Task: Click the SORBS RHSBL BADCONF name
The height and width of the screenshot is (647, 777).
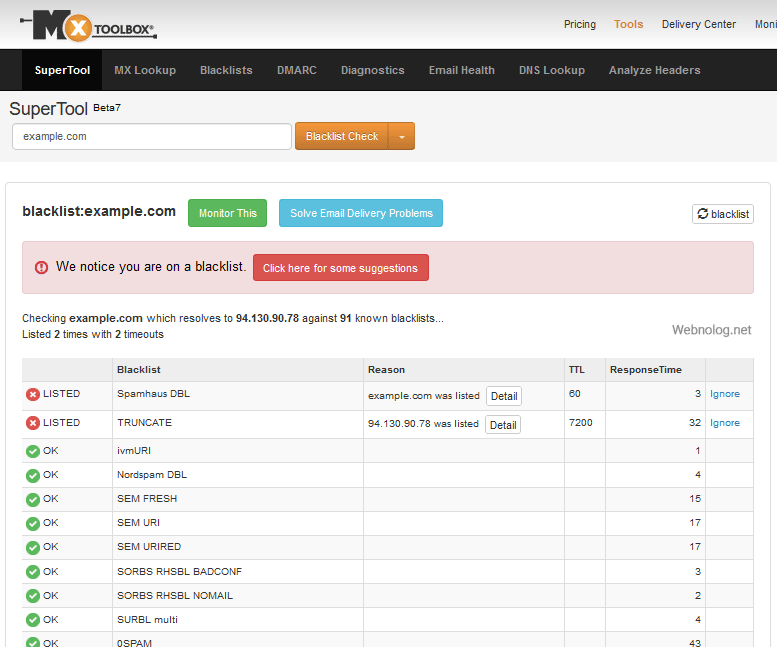Action: tap(179, 571)
